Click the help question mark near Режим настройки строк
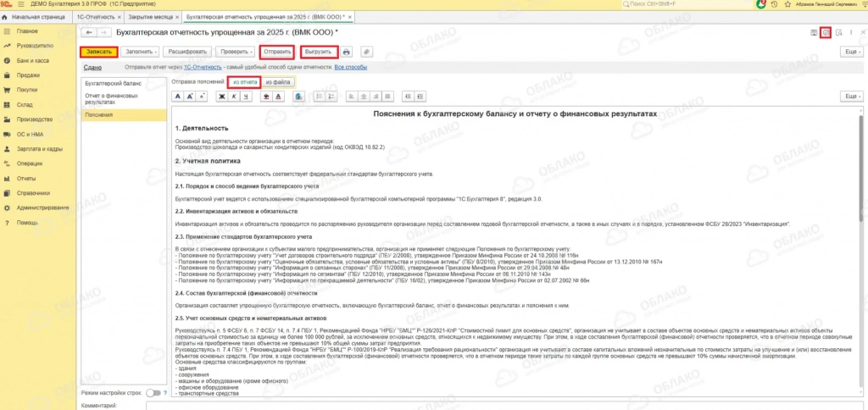 click(165, 393)
